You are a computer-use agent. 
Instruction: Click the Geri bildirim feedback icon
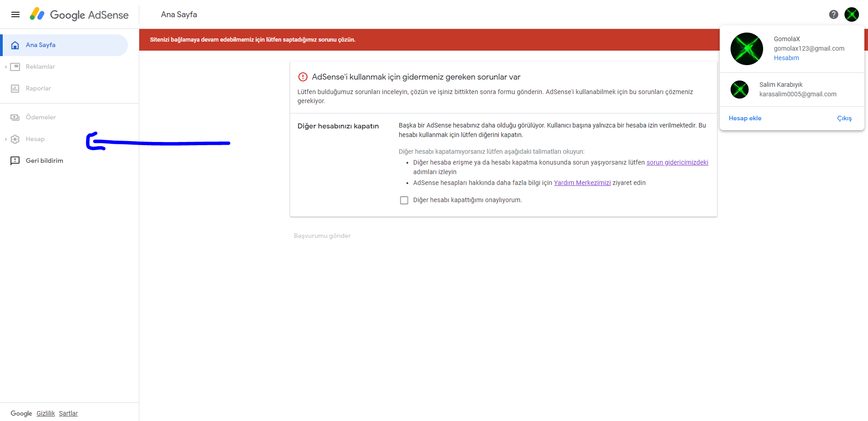(15, 161)
